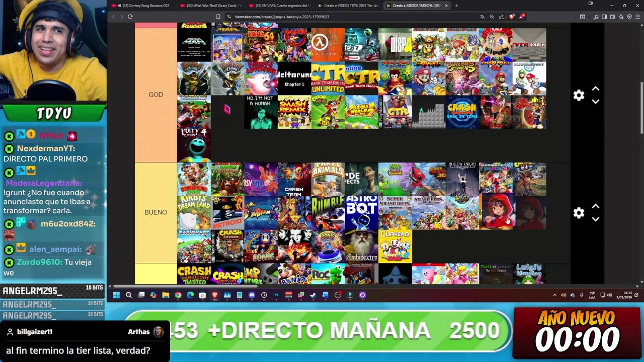
Task: Go back in browser history
Action: tap(113, 17)
